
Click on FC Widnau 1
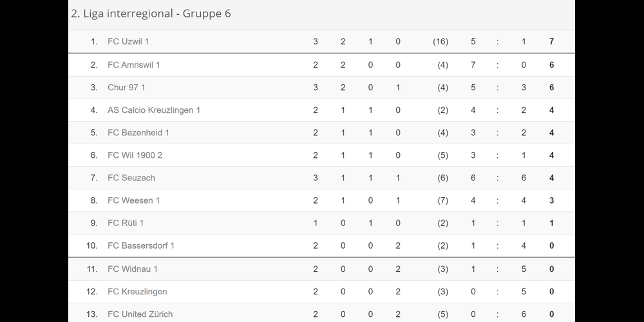pos(133,269)
